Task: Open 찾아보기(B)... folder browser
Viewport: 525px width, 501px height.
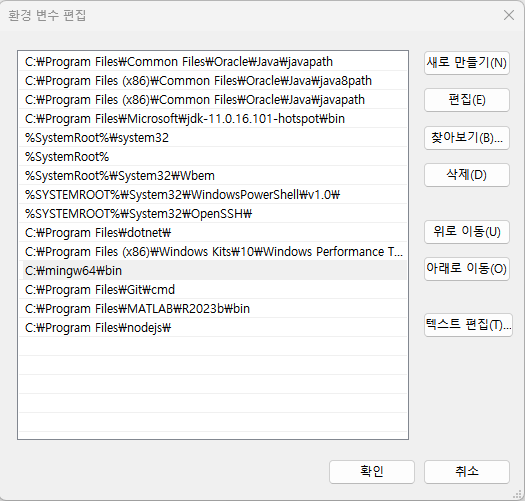Action: tap(467, 138)
